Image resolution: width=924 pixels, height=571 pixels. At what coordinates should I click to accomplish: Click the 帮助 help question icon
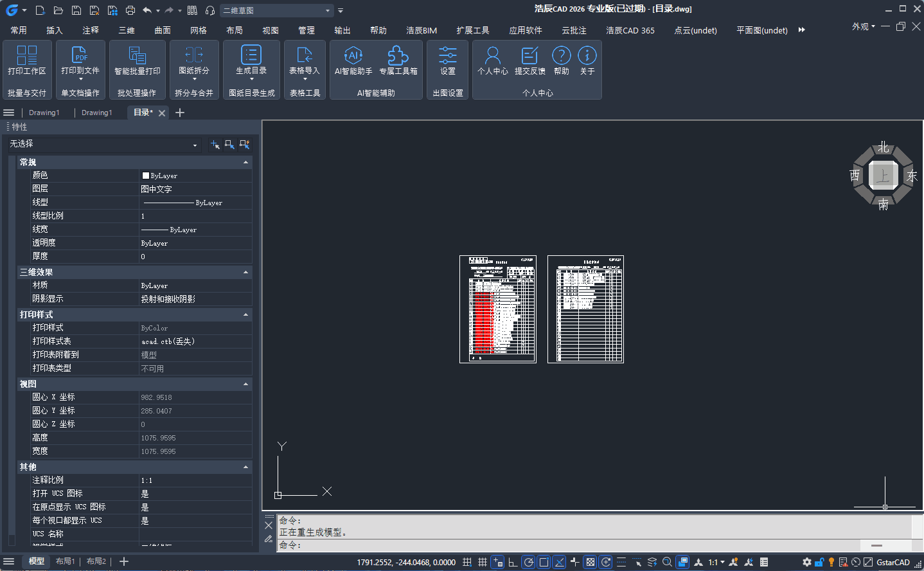[x=562, y=55]
